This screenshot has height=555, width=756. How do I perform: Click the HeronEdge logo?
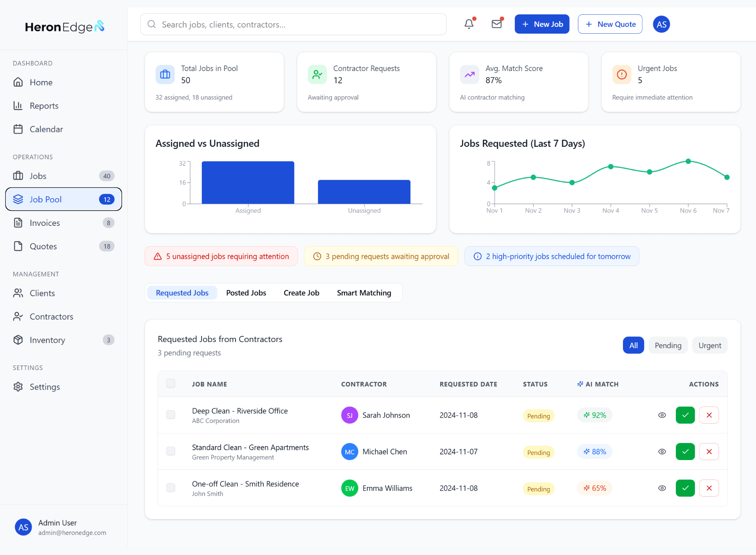tap(65, 26)
